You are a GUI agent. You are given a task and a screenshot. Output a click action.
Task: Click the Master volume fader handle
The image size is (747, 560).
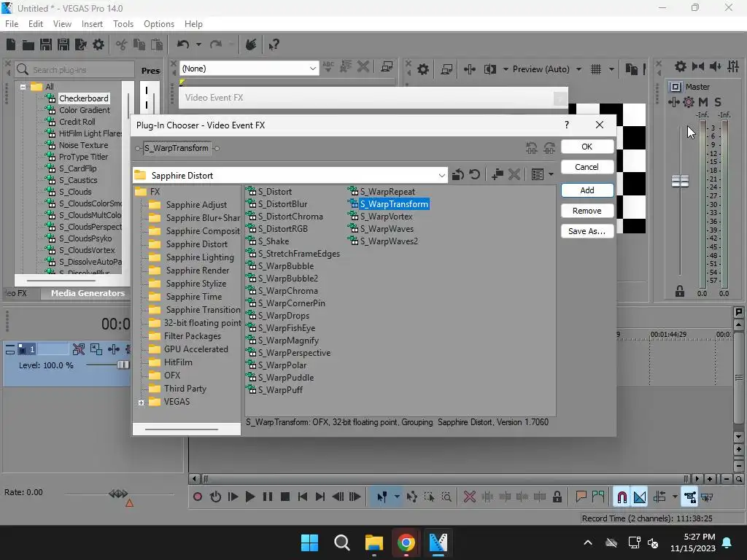coord(680,182)
